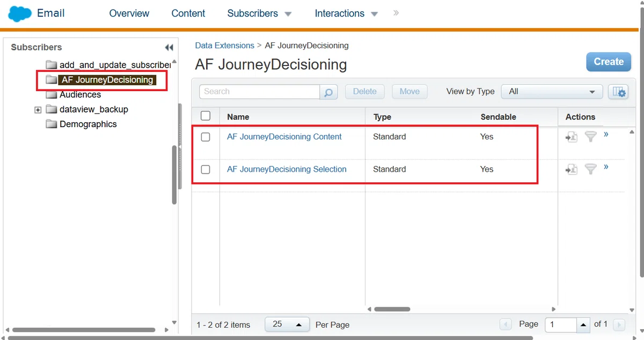The height and width of the screenshot is (340, 644).
Task: Click the Subscribers panel title
Action: coord(36,47)
